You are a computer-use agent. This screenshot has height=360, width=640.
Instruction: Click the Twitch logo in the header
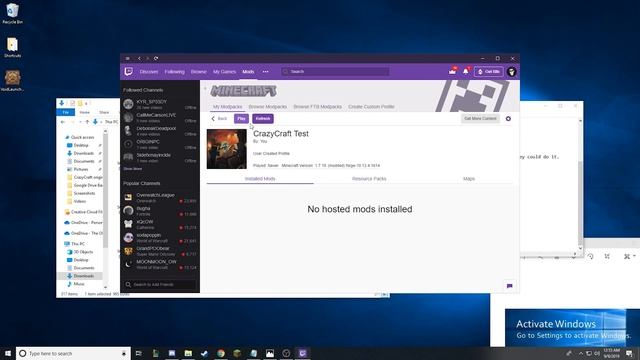129,72
